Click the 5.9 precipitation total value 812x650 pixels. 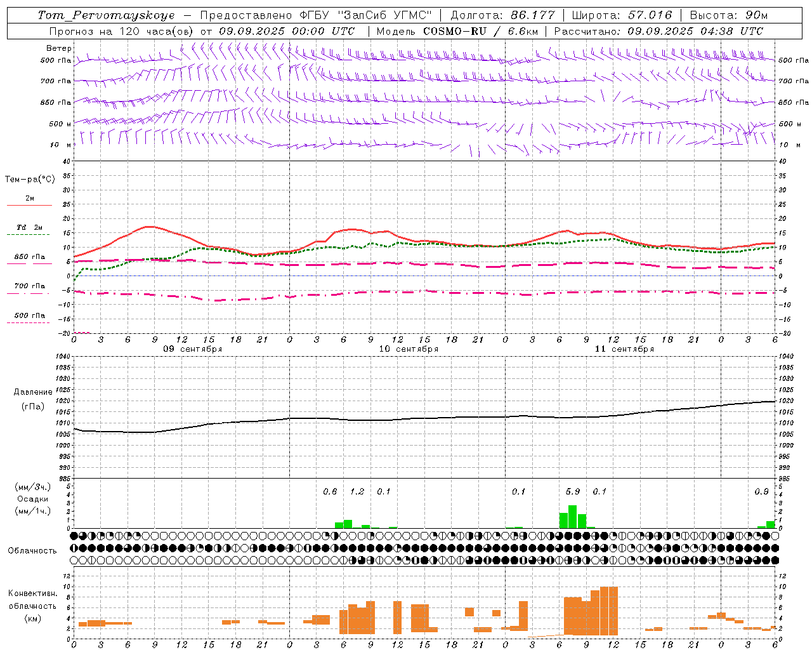pyautogui.click(x=572, y=491)
